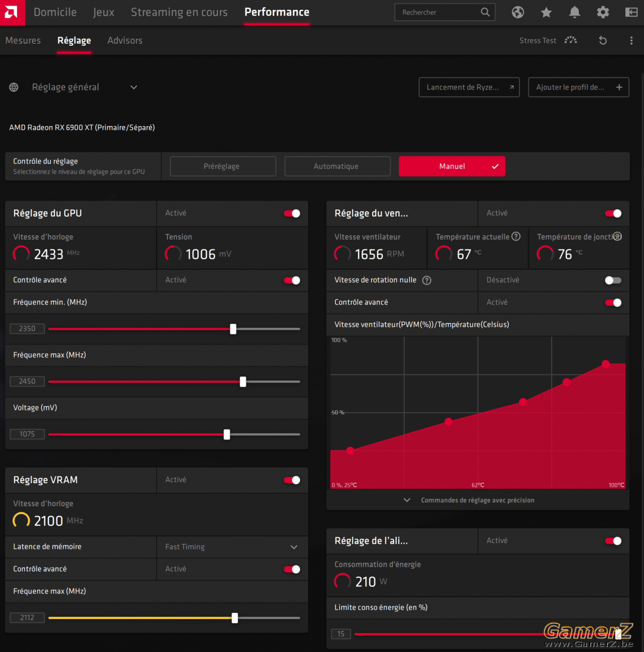Click first fan curve point at lowest temperature
Image resolution: width=644 pixels, height=652 pixels.
(x=350, y=450)
